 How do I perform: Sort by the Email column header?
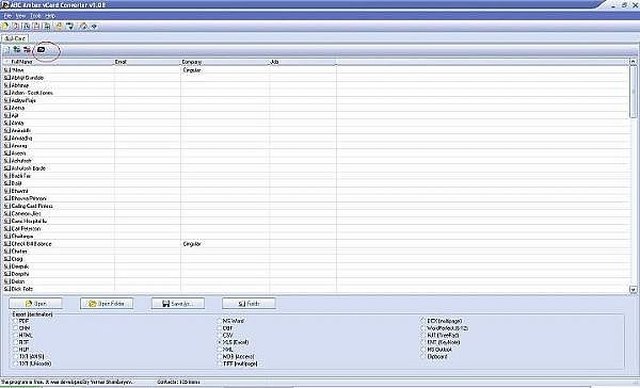pos(147,62)
